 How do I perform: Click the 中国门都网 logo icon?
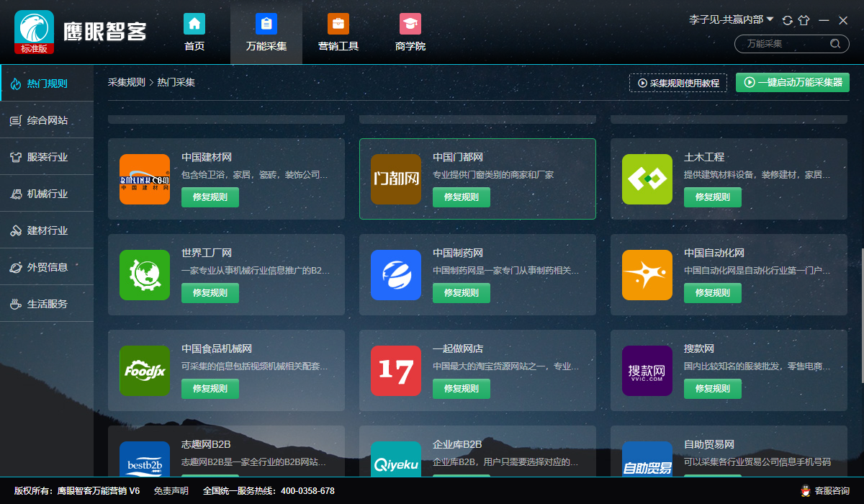tap(396, 179)
